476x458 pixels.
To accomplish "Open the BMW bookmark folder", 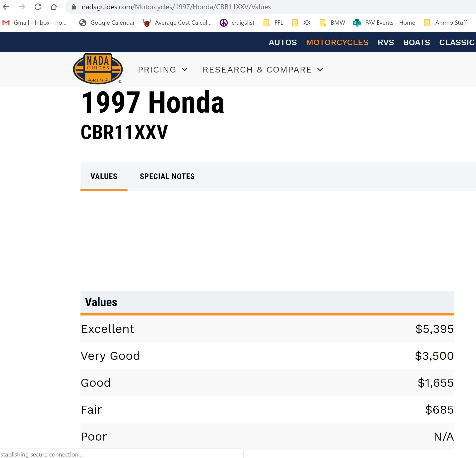I will coord(333,23).
